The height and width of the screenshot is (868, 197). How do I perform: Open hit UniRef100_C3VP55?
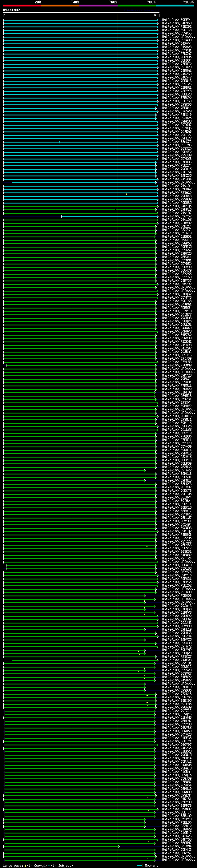[x=177, y=33]
